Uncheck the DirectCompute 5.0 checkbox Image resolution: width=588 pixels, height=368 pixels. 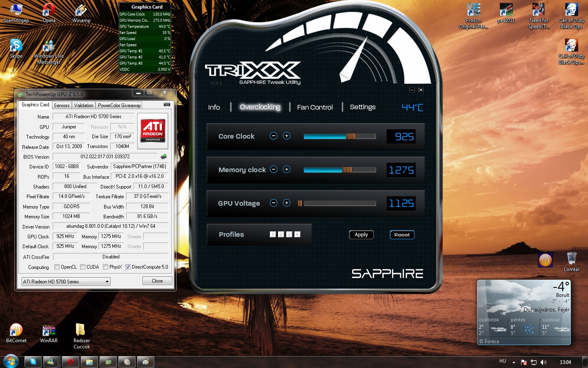click(128, 267)
